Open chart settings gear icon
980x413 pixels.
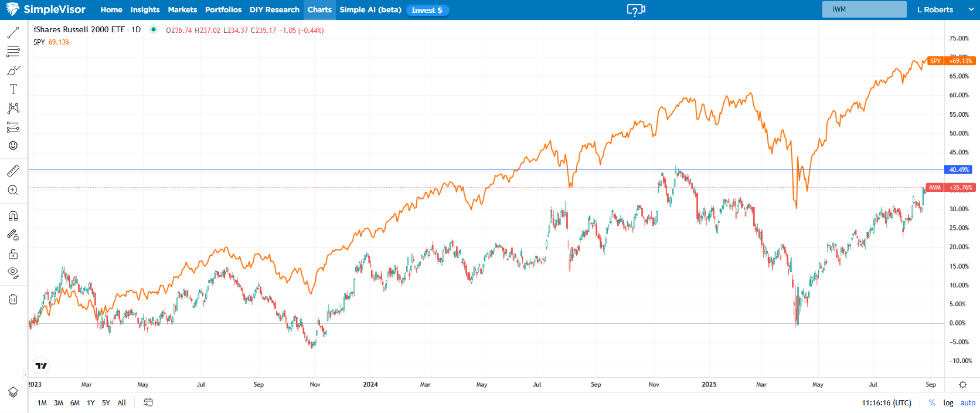pos(962,385)
